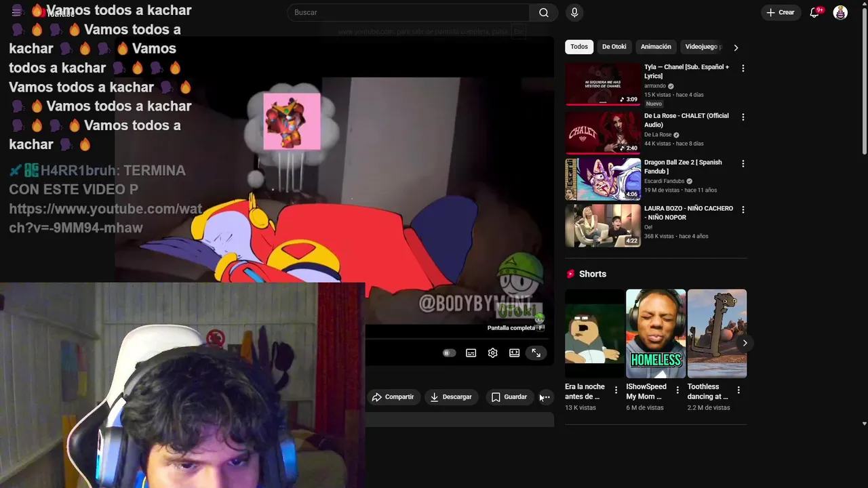868x488 pixels.
Task: Toggle subtitles in video player
Action: [x=471, y=353]
